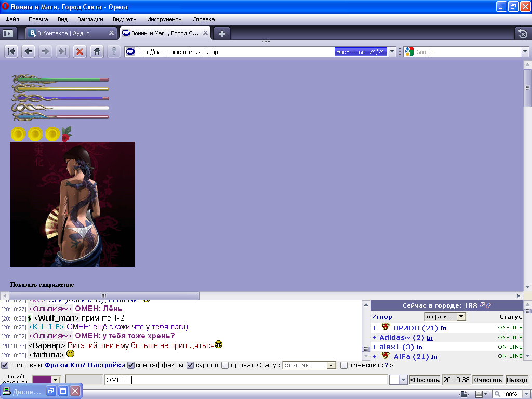Open the Кто? link
Image resolution: width=532 pixels, height=399 pixels.
coord(78,365)
